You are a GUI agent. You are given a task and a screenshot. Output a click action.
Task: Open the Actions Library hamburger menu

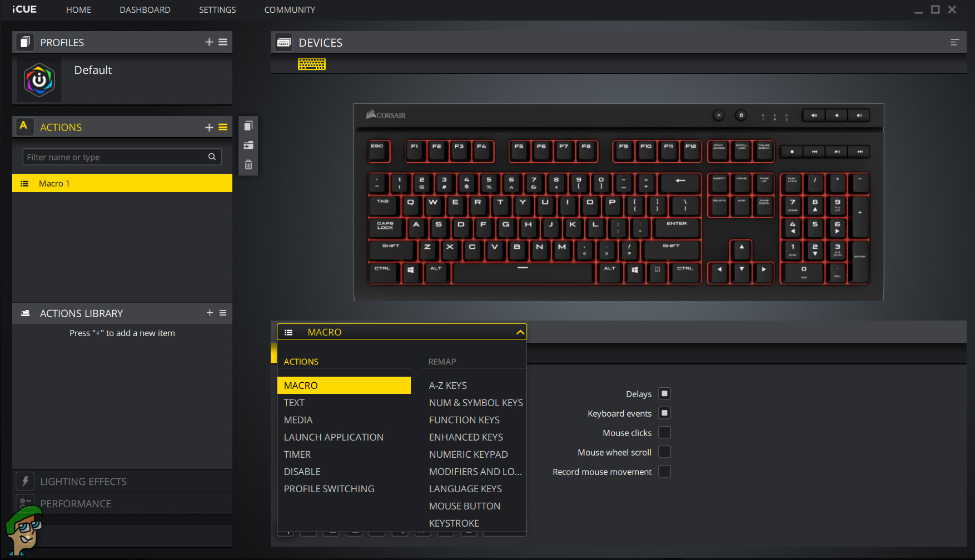click(223, 313)
